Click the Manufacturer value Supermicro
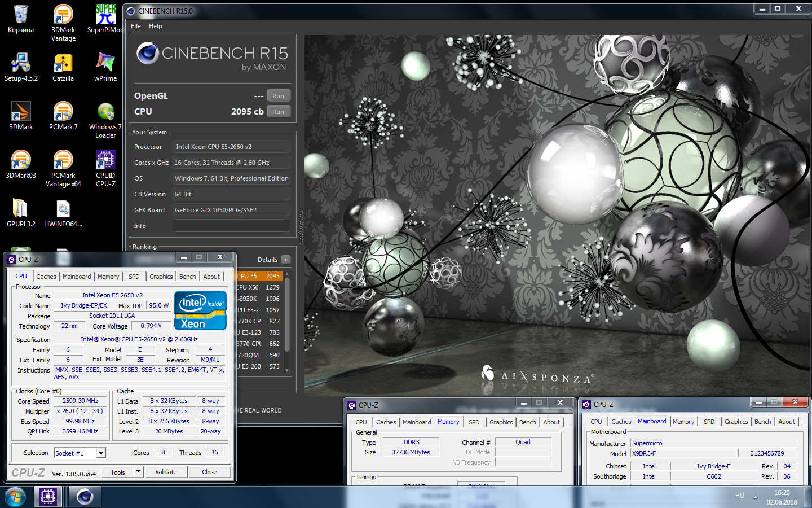Viewport: 812px width, 508px height. point(714,443)
